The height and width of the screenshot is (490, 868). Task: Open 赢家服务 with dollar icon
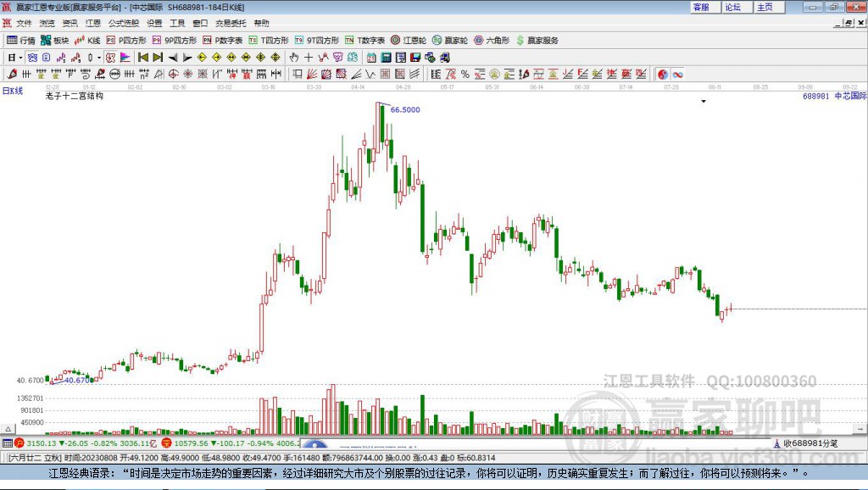537,41
